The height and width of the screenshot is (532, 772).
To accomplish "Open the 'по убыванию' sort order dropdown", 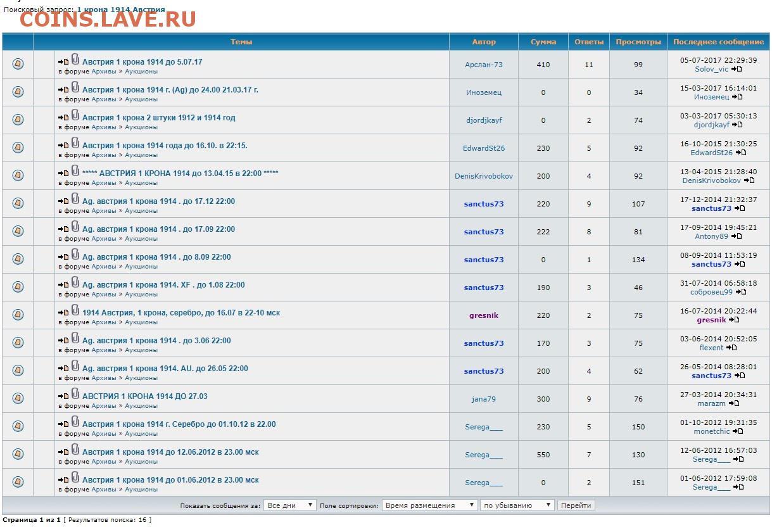I will [x=517, y=505].
